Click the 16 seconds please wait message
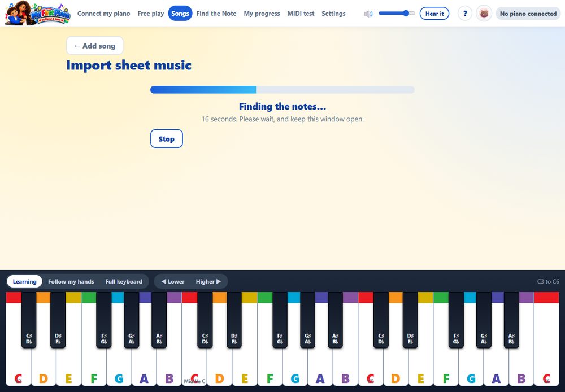This screenshot has height=392, width=565. pyautogui.click(x=282, y=119)
